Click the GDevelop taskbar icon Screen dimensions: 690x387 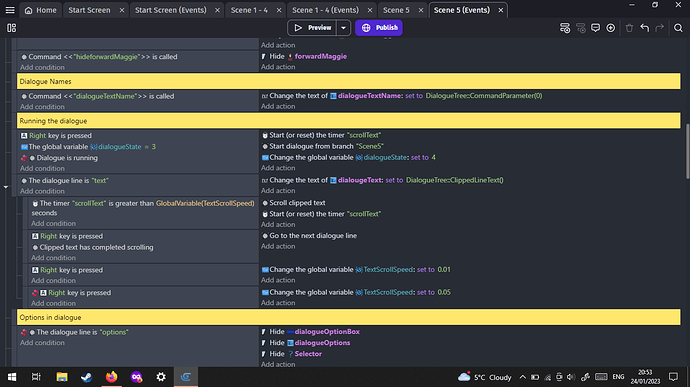(186, 377)
